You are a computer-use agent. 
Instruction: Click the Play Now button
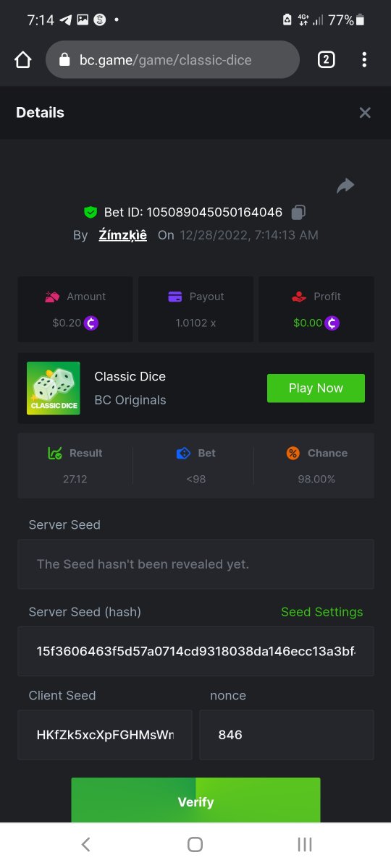click(x=316, y=388)
